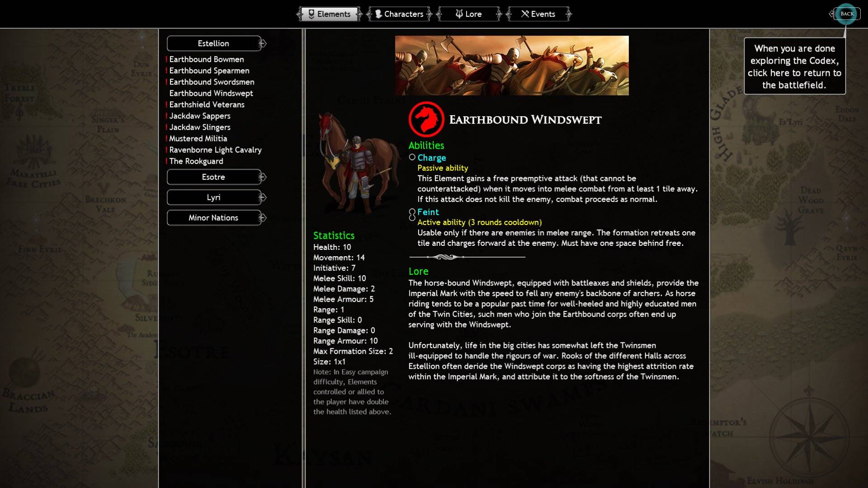868x488 pixels.
Task: Click the Feint active ability icon
Action: [412, 215]
